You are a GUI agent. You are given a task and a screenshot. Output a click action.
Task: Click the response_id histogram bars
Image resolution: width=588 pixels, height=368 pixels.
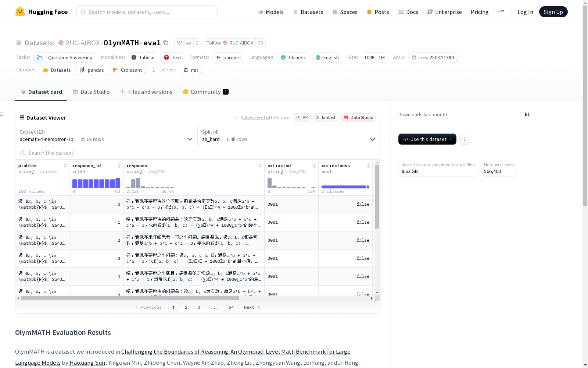pyautogui.click(x=96, y=183)
